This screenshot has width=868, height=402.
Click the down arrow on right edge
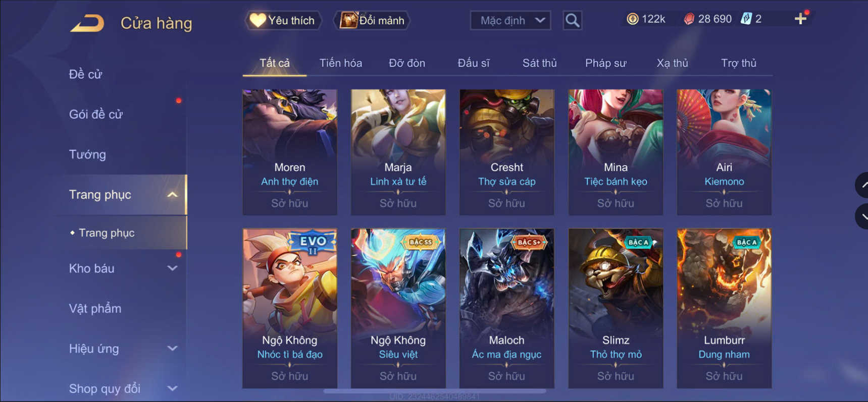[x=862, y=216]
